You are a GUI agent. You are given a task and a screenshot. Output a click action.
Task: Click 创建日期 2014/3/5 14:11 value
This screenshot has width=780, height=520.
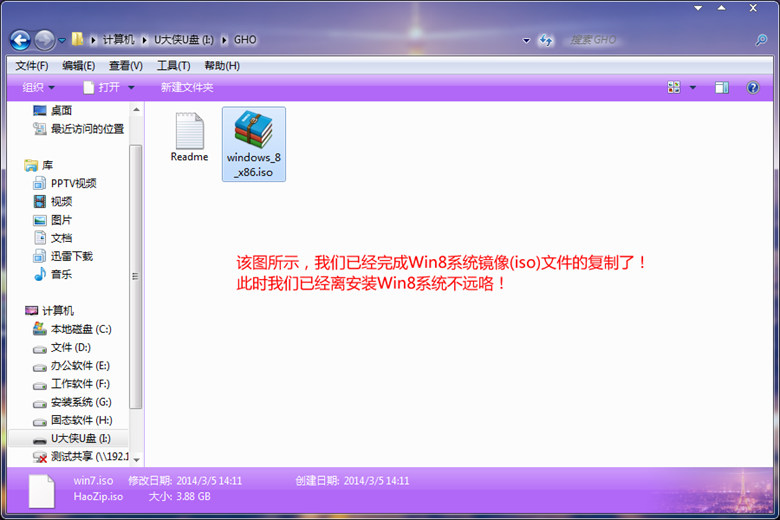click(376, 481)
